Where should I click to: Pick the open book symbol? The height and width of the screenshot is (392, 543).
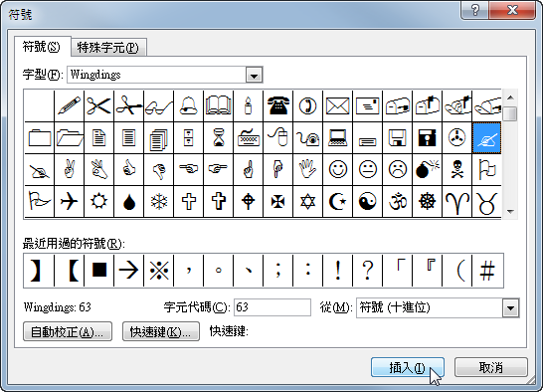click(x=218, y=105)
